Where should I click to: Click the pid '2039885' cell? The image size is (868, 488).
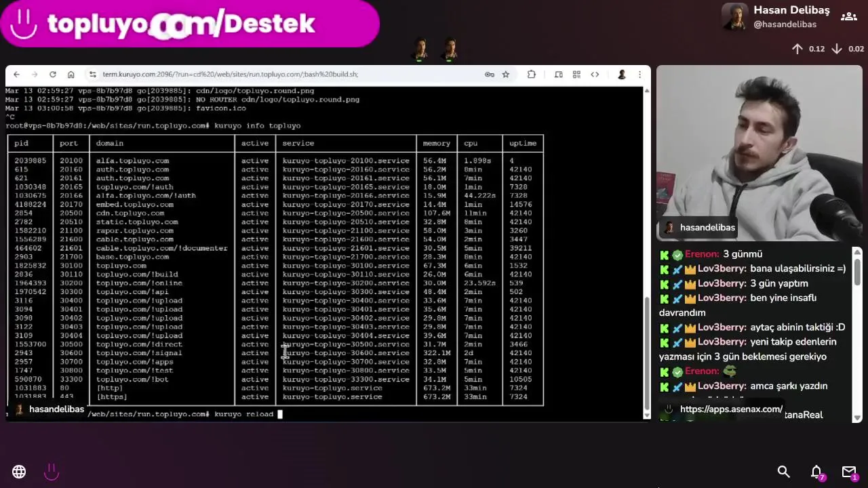pyautogui.click(x=30, y=161)
